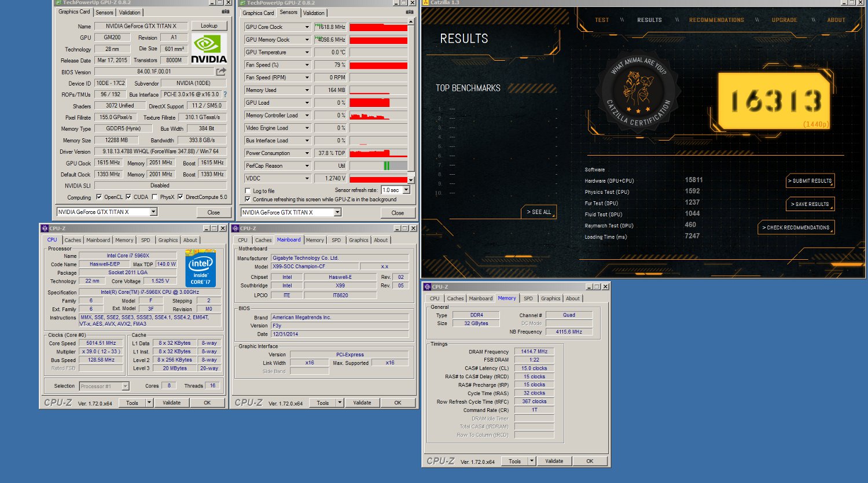The image size is (868, 483).
Task: Click the PerfCap Reason green indicator bar
Action: [387, 166]
